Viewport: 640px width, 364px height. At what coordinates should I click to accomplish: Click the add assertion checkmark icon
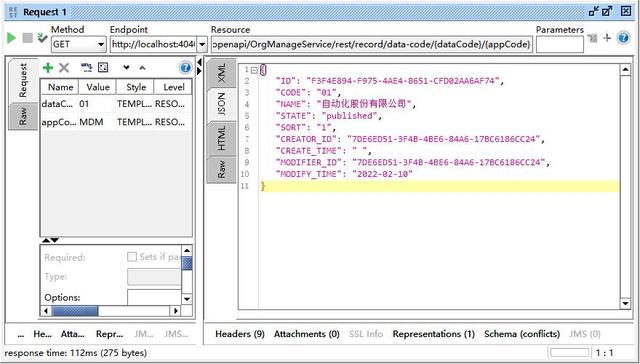pos(42,38)
